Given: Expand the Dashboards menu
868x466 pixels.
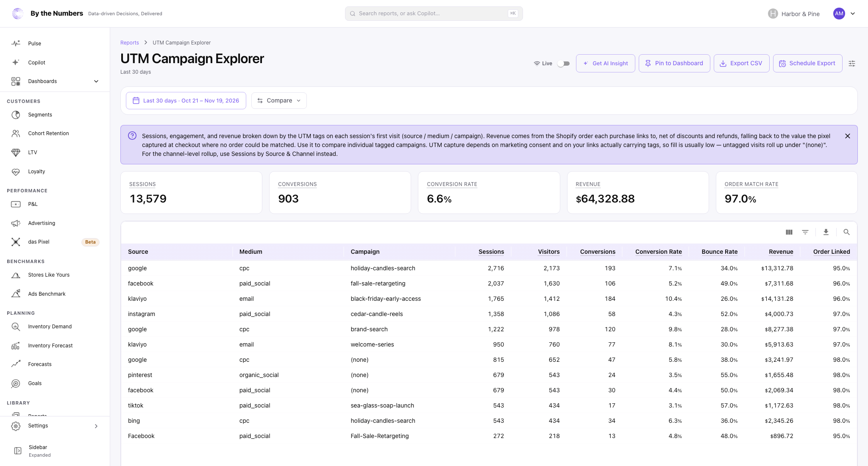Looking at the screenshot, I should point(55,81).
